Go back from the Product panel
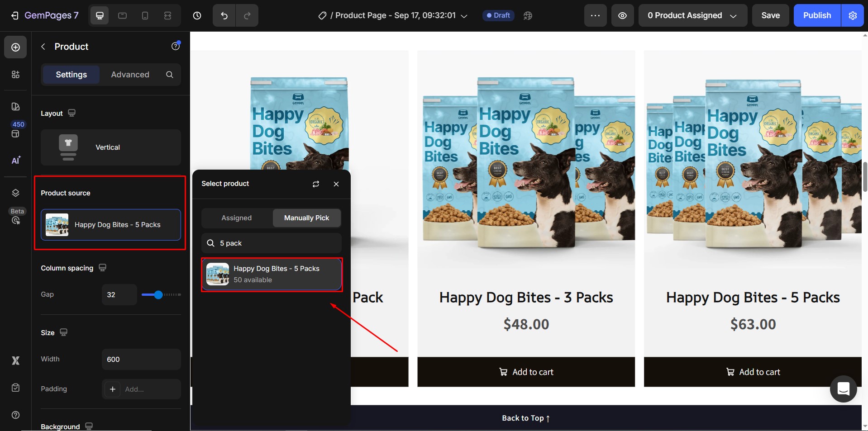Image resolution: width=868 pixels, height=431 pixels. pos(43,47)
